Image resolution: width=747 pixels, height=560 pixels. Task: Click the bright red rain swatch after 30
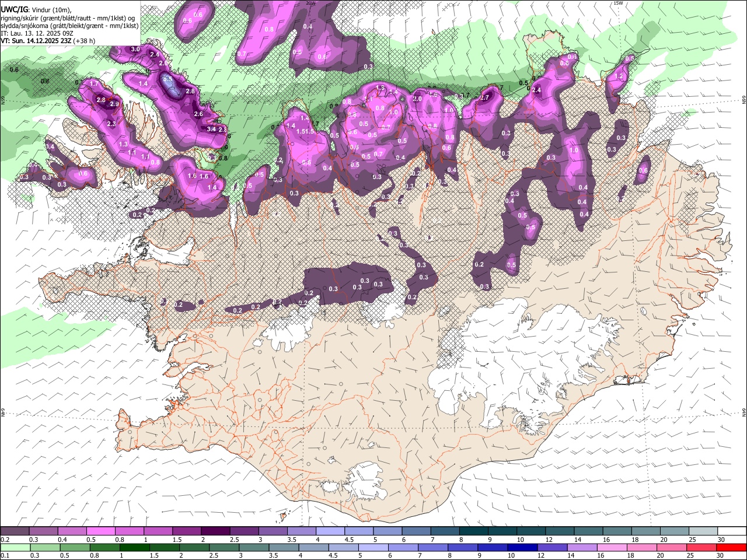click(x=731, y=547)
